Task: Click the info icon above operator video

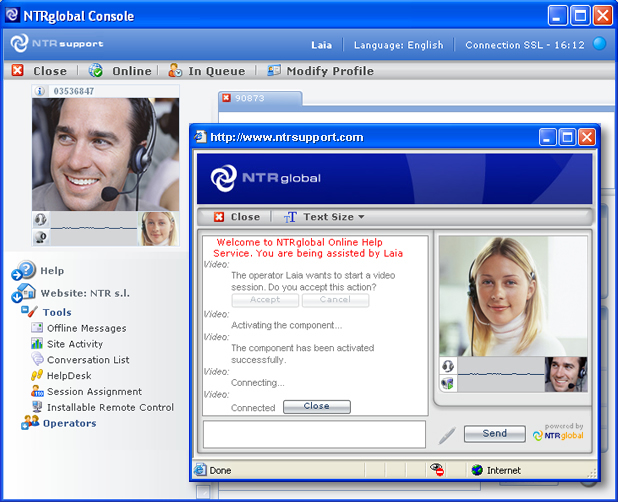Action: point(40,91)
